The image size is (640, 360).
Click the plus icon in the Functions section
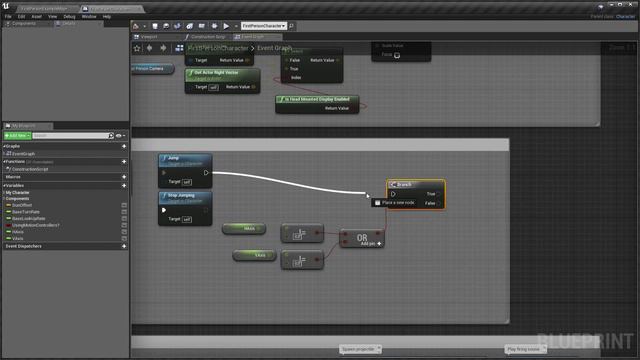pos(124,162)
